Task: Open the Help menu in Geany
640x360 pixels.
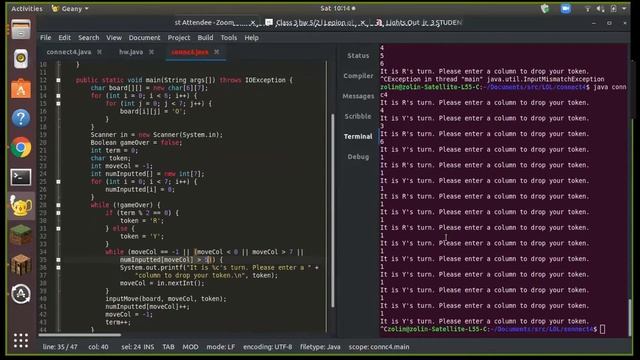Action: coord(251,38)
